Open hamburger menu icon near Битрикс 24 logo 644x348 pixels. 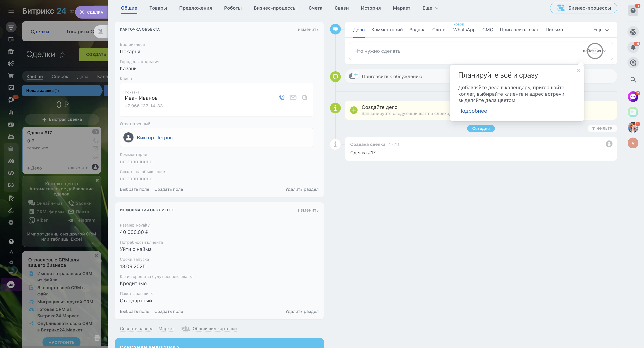pyautogui.click(x=11, y=11)
